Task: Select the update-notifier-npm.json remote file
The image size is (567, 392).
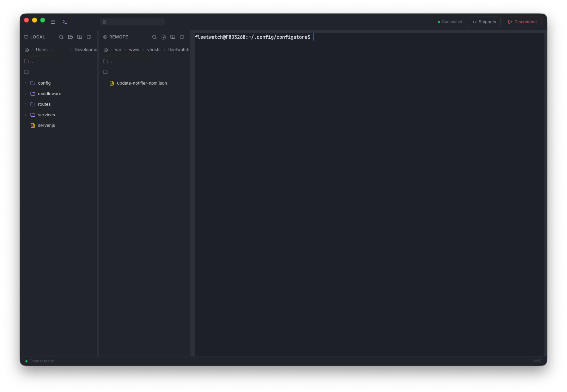Action: pos(142,83)
